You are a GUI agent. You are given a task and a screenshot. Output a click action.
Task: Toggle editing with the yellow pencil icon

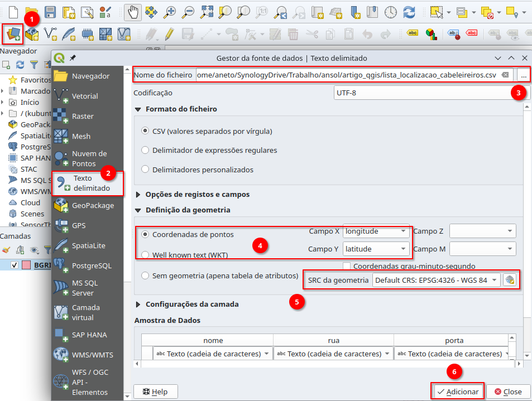(169, 34)
